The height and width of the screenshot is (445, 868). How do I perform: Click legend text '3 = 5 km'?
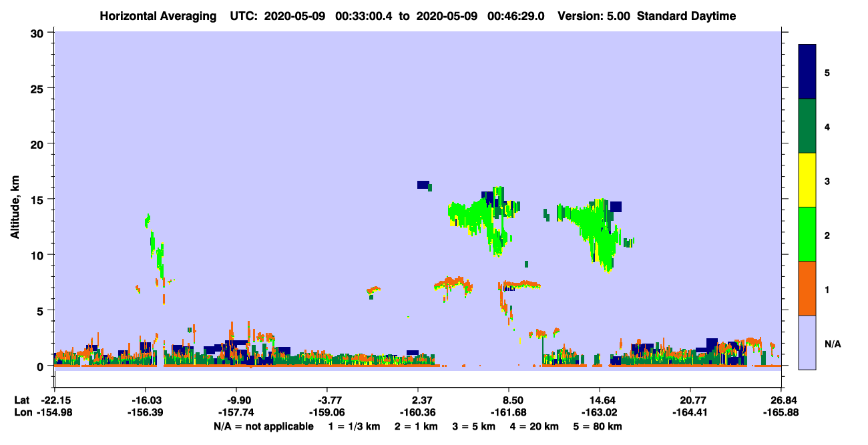tap(474, 426)
